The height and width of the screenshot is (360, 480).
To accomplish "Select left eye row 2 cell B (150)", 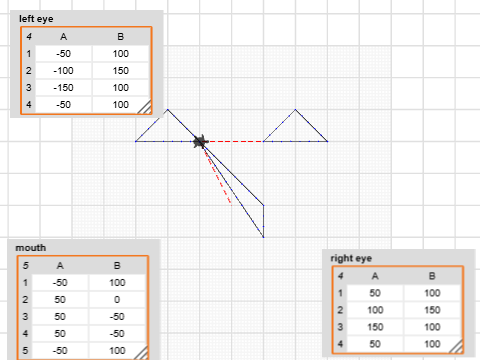I will (121, 71).
